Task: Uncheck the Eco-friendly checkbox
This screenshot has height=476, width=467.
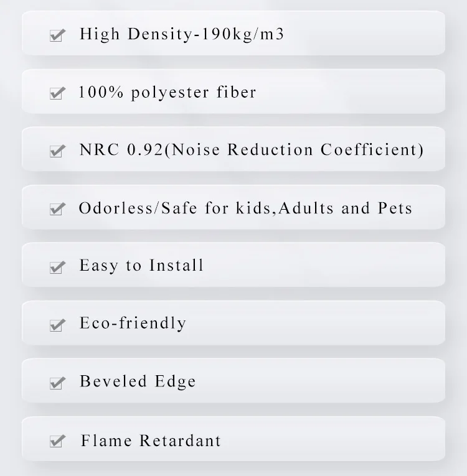Action: point(57,325)
